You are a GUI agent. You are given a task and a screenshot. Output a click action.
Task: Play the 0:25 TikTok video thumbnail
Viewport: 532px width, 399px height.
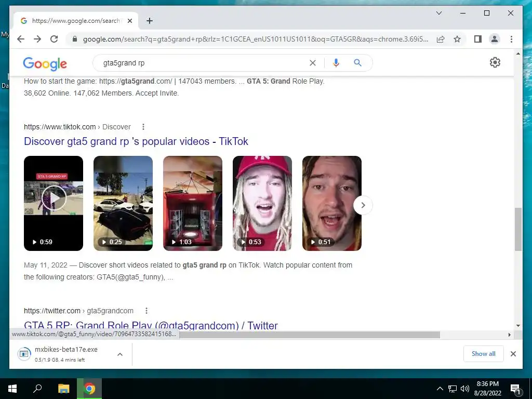[x=123, y=203]
